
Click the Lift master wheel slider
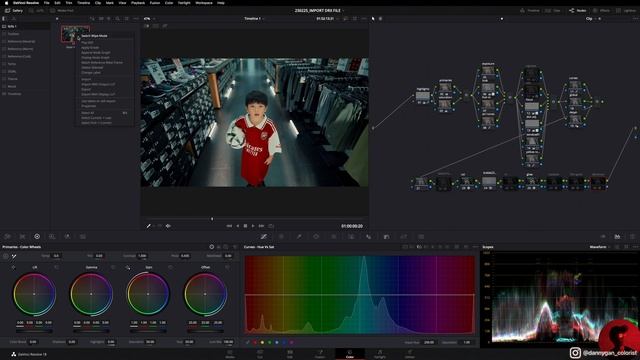tap(34, 331)
